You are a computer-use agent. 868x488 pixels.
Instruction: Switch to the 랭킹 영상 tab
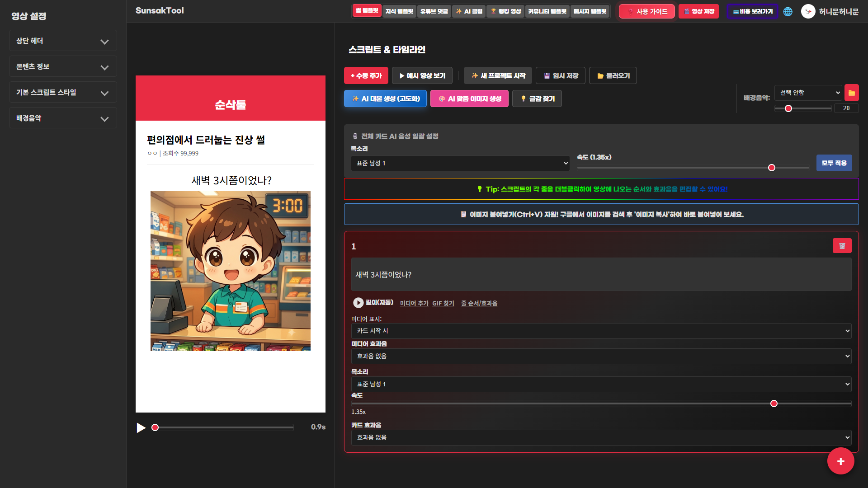[x=505, y=11]
